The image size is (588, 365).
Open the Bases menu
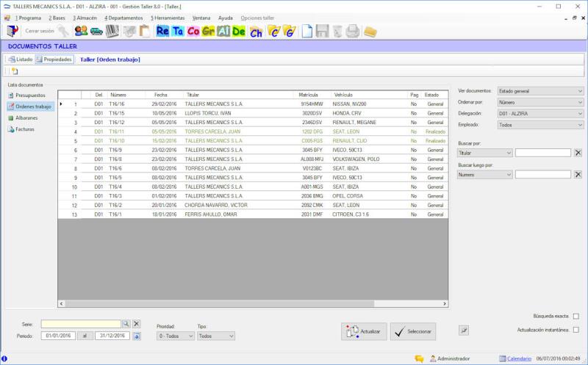(57, 18)
